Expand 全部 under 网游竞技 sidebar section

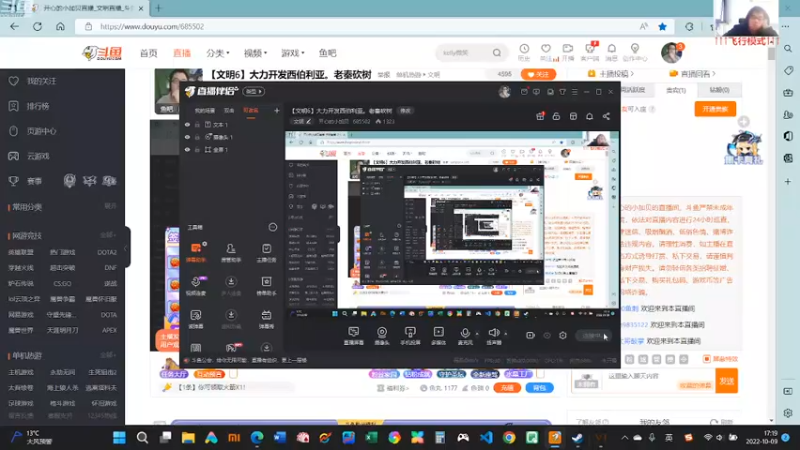(x=108, y=235)
